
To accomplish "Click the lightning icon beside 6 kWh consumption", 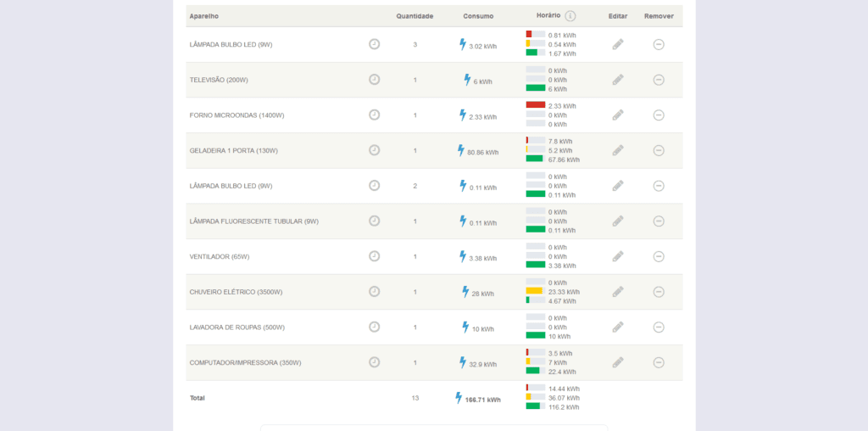I will 466,80.
